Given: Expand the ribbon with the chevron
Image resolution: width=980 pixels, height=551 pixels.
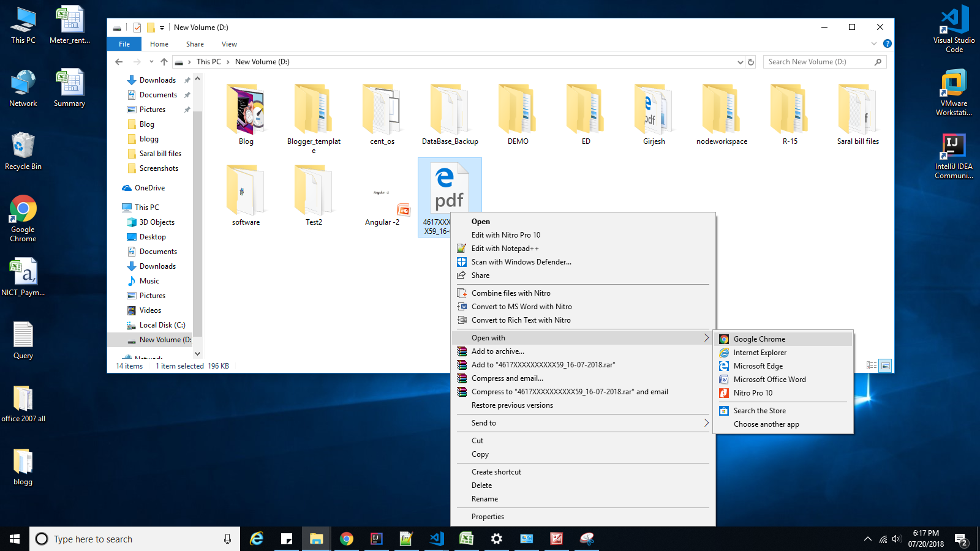Looking at the screenshot, I should pos(874,43).
